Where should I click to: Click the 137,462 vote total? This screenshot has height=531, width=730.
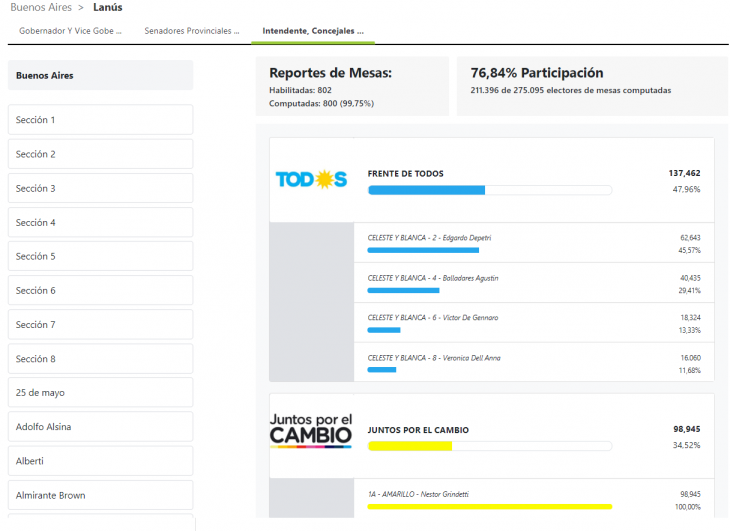(x=684, y=173)
